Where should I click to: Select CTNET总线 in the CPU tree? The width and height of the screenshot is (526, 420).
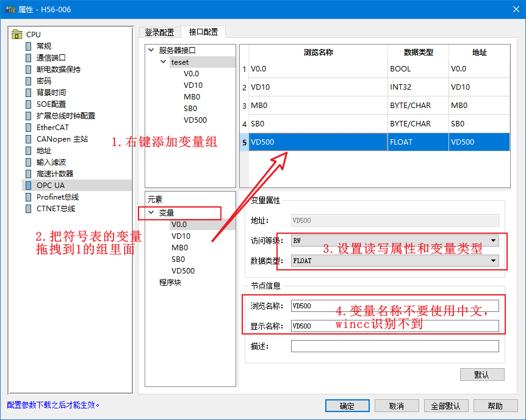56,209
